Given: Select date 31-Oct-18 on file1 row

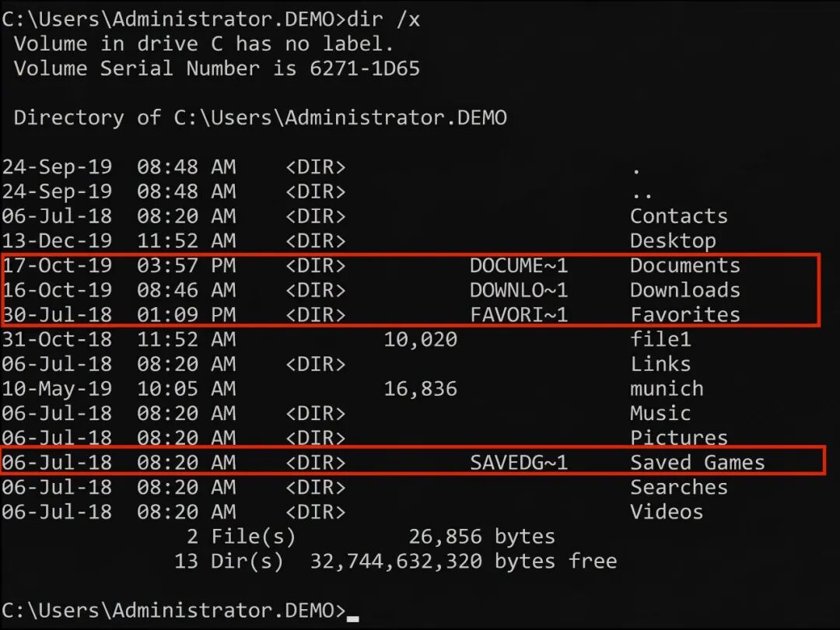Looking at the screenshot, I should click(57, 340).
